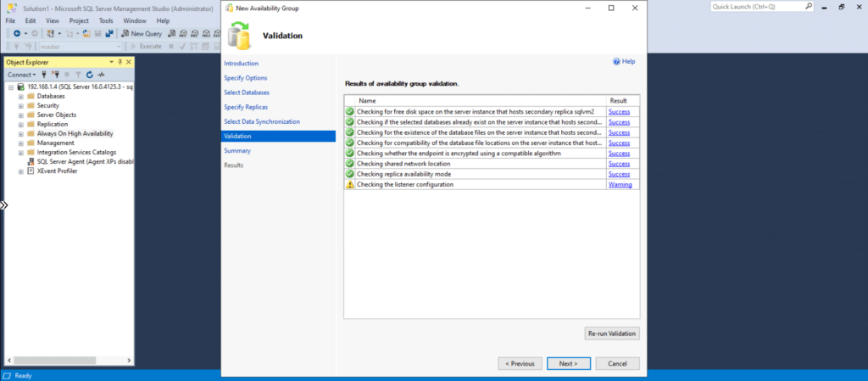This screenshot has width=868, height=381.
Task: Click the warning icon beside listener configuration
Action: tap(349, 184)
